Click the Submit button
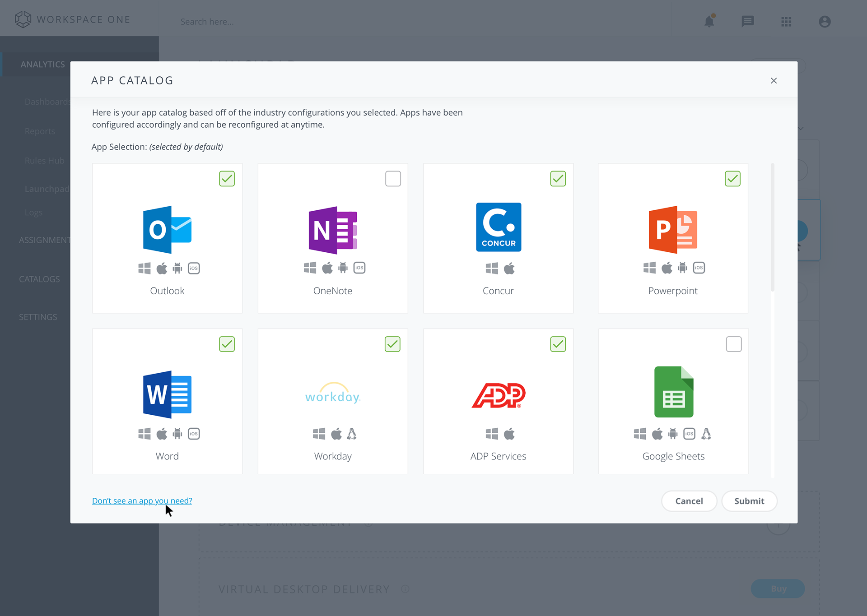The width and height of the screenshot is (867, 616). coord(749,501)
